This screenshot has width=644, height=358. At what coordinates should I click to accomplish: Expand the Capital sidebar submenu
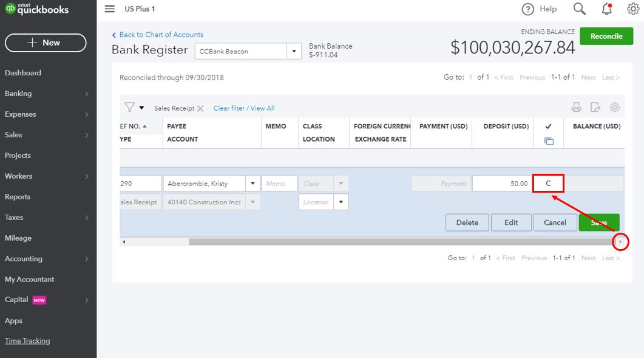point(87,300)
